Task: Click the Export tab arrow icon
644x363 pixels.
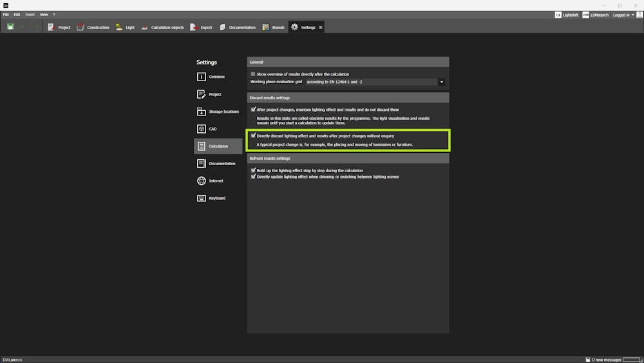Action: point(193,27)
